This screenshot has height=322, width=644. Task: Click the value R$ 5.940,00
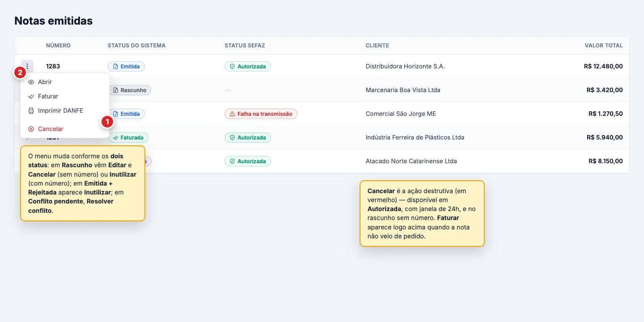(605, 137)
